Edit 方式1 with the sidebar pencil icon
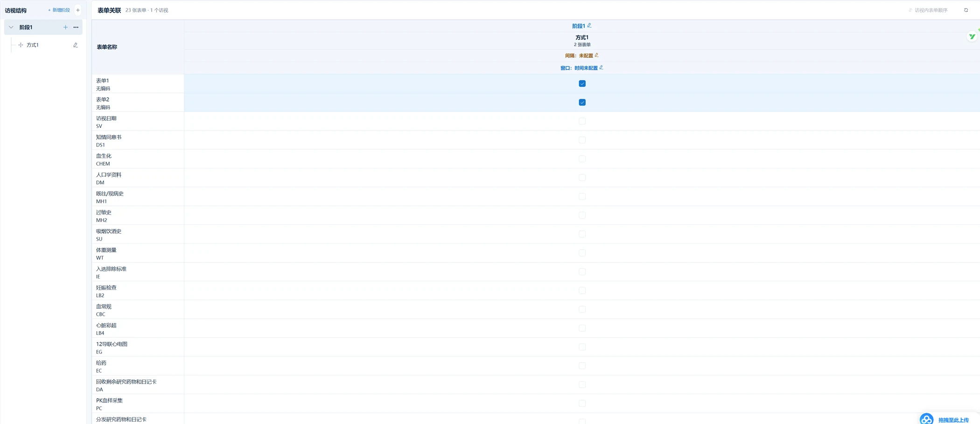Viewport: 980px width, 424px height. (x=75, y=45)
